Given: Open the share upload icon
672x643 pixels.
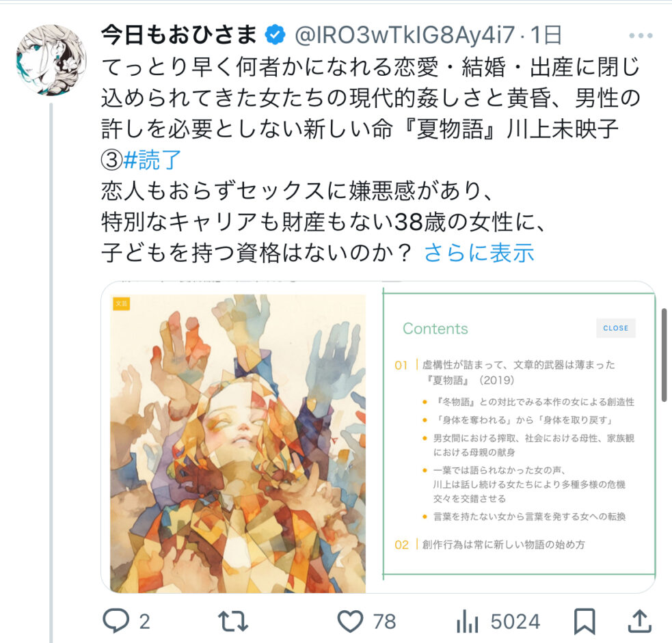Looking at the screenshot, I should (x=639, y=621).
